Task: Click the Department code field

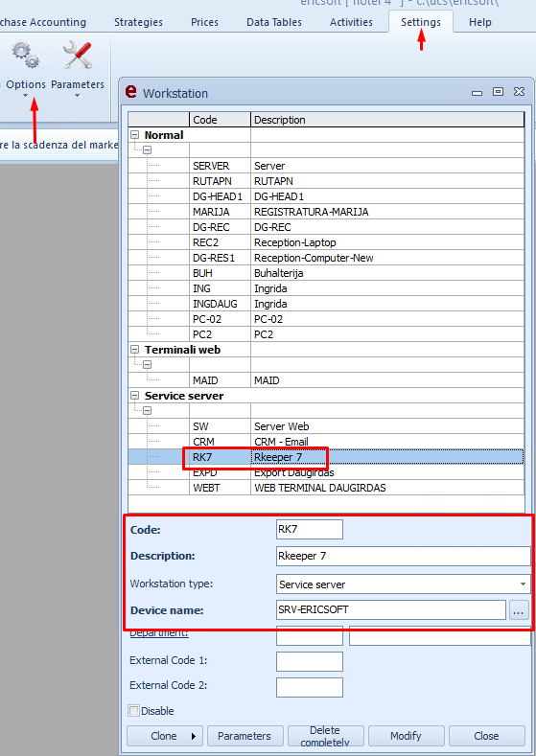Action: pyautogui.click(x=310, y=635)
